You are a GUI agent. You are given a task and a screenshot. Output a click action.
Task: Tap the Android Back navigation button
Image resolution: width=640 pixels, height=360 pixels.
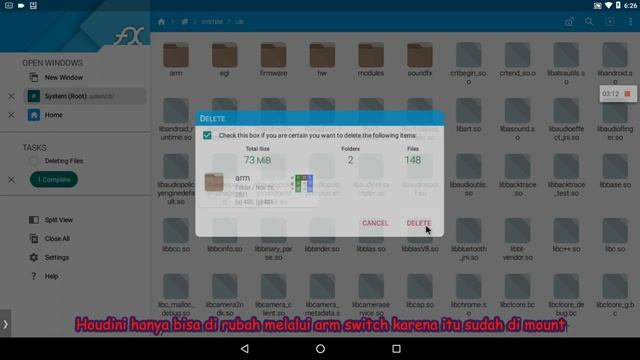pos(244,349)
